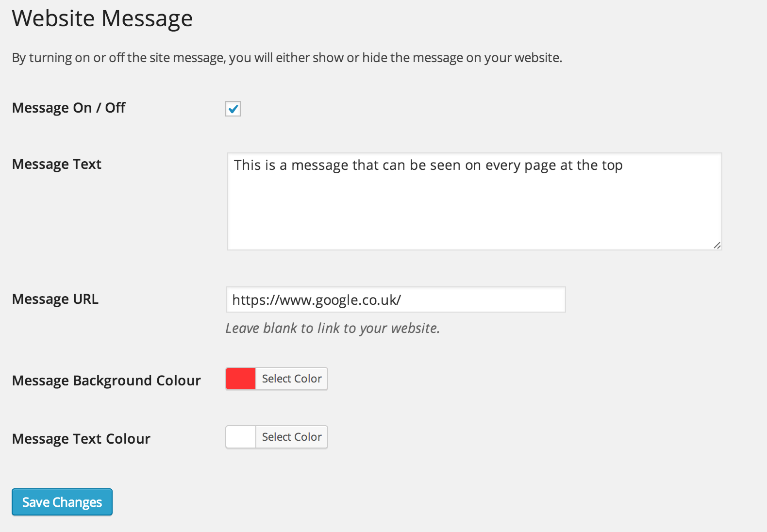Screen dimensions: 767x532
Task: Focus the Message Text textarea
Action: (x=474, y=209)
